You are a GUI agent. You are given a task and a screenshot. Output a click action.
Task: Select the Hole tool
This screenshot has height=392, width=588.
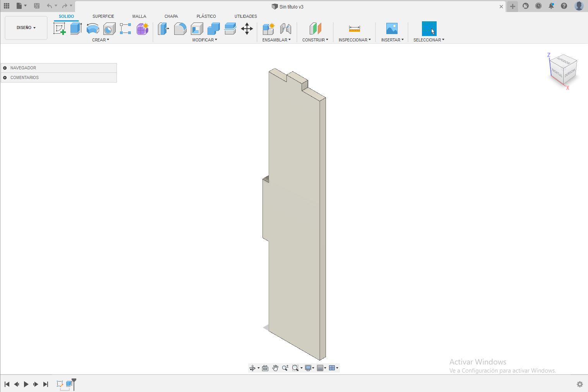point(110,29)
